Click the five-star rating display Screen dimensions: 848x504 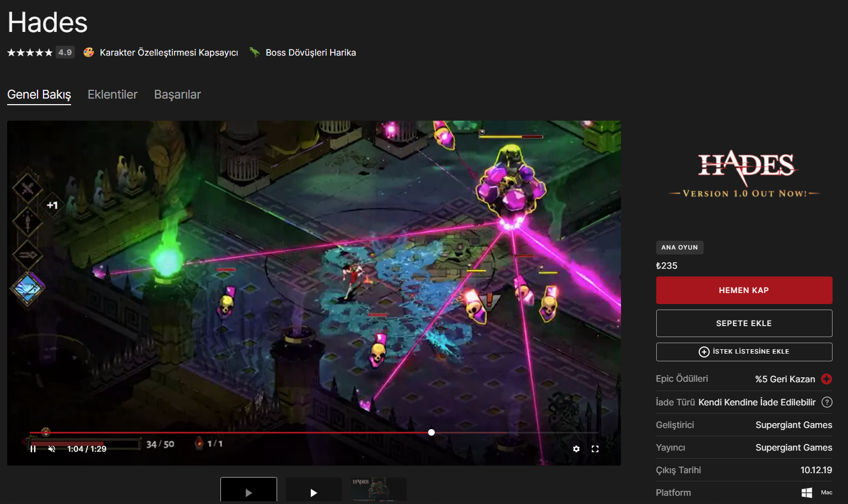click(x=30, y=53)
